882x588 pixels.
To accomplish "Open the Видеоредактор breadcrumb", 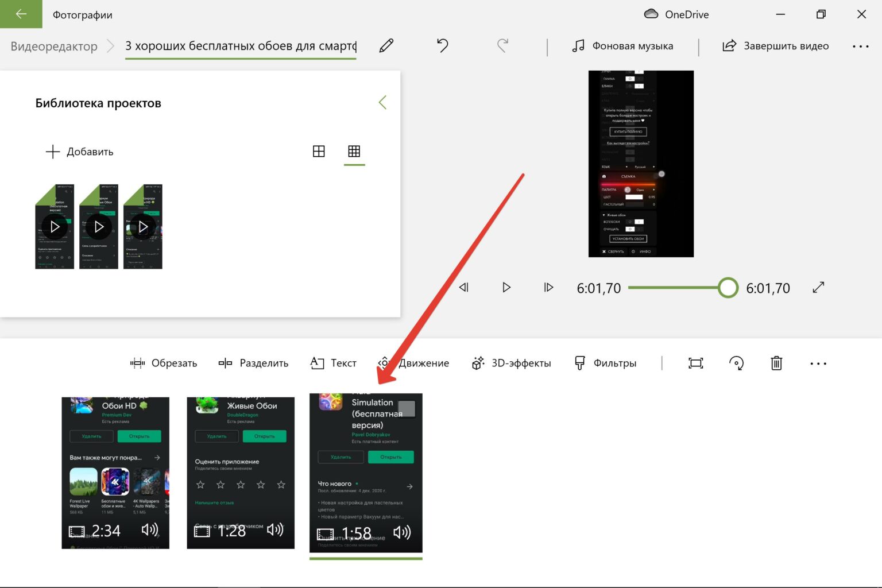I will (x=54, y=47).
